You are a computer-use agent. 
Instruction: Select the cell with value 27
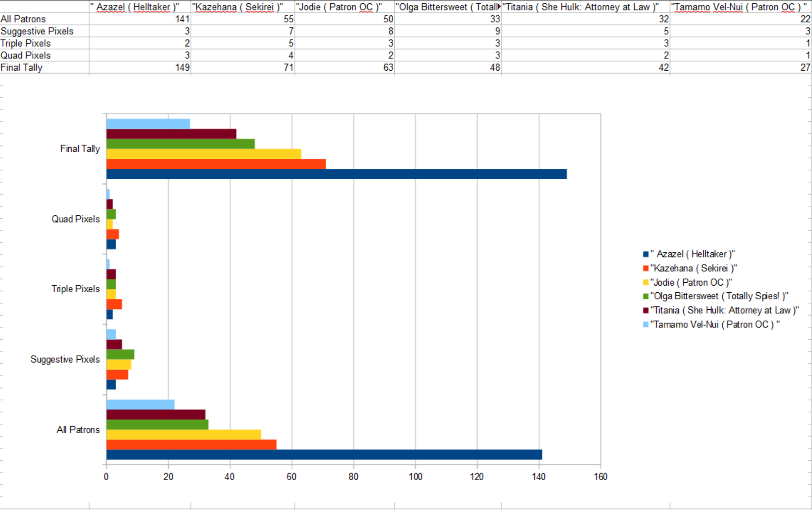pos(740,67)
